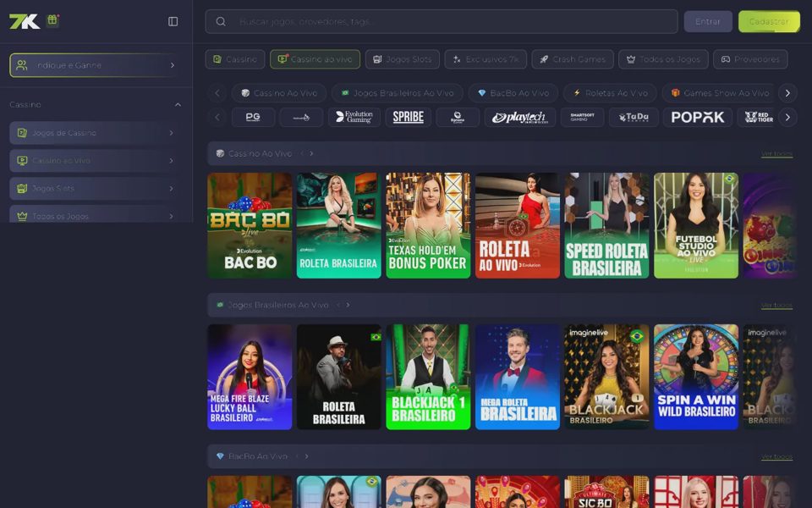Click the search games input field

(x=442, y=22)
